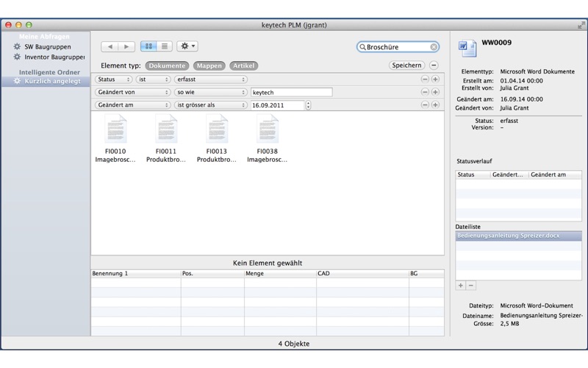Toggle the Artikel element type filter
This screenshot has width=588, height=368.
click(x=244, y=66)
